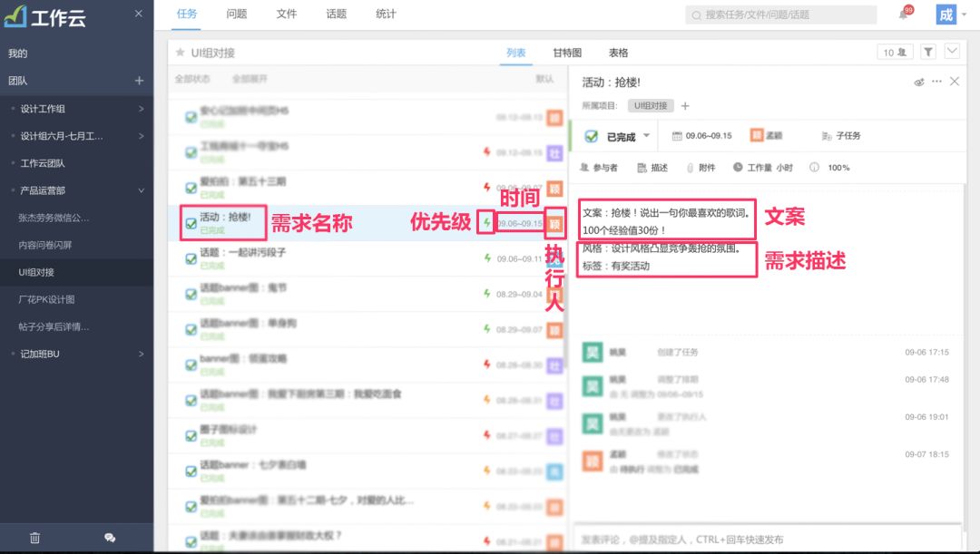Open the 默认 sort dropdown
Image resolution: width=980 pixels, height=554 pixels.
(544, 79)
